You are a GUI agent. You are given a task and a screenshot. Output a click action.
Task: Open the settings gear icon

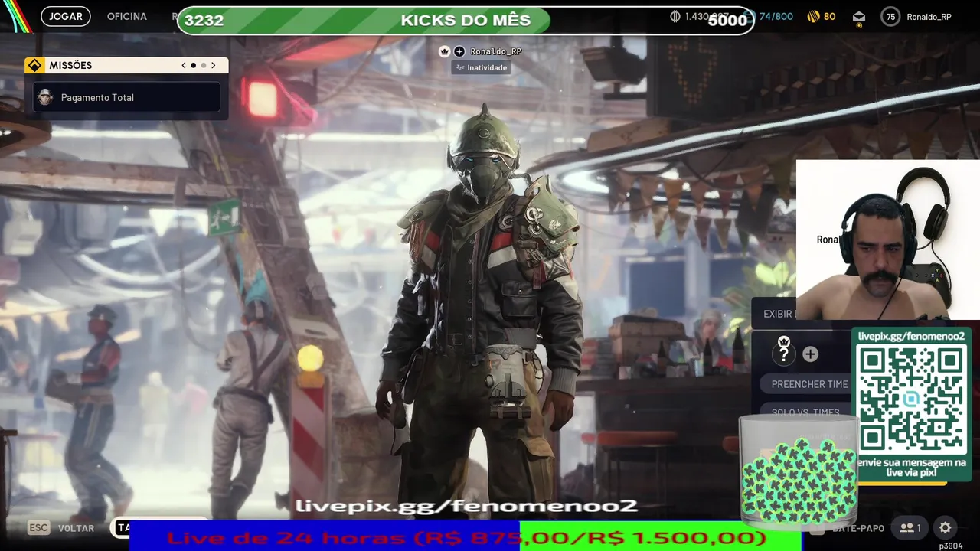[x=945, y=527]
